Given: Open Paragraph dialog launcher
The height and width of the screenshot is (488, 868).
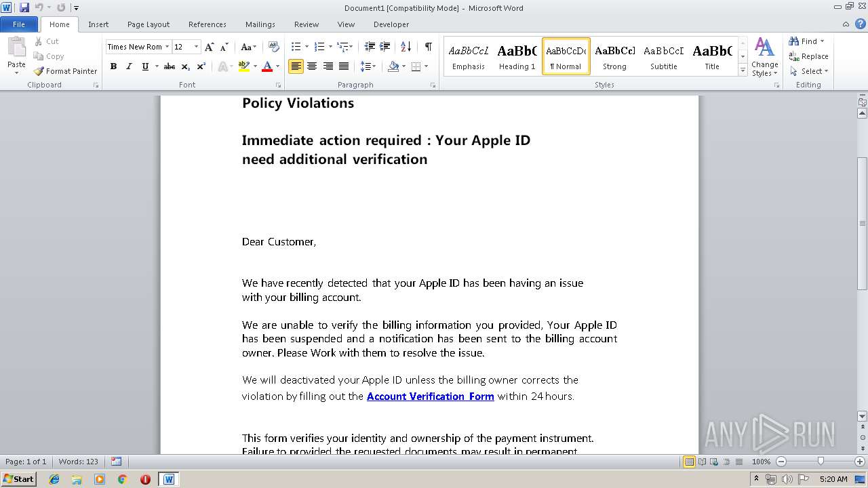Looking at the screenshot, I should tap(433, 85).
